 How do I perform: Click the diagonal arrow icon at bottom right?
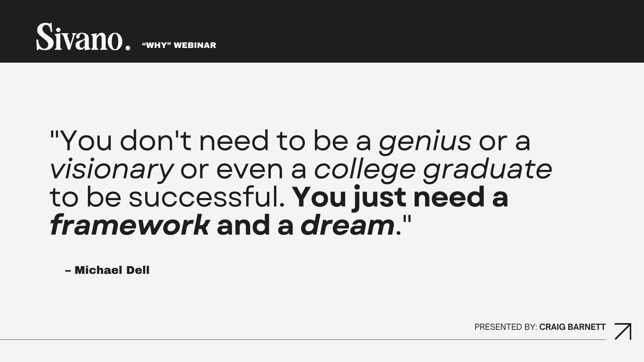(x=623, y=331)
